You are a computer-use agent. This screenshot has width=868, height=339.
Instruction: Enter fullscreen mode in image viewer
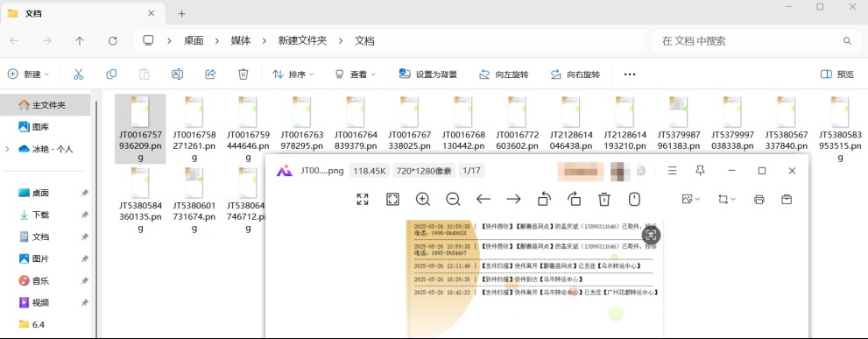click(x=363, y=200)
